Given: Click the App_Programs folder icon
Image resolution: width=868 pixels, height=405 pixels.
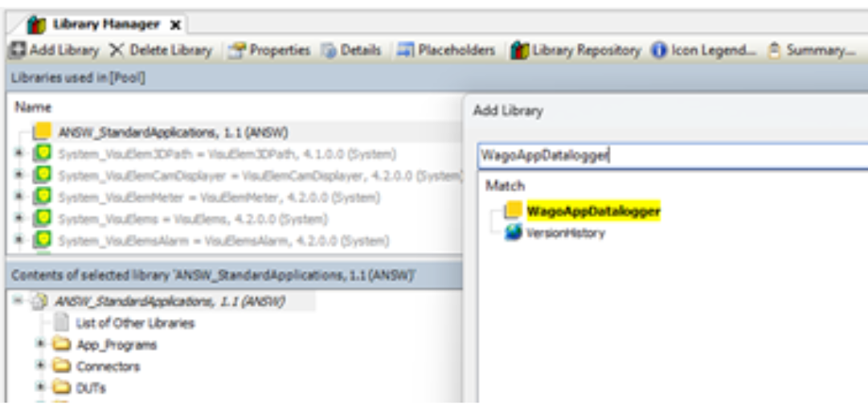Looking at the screenshot, I should (62, 345).
